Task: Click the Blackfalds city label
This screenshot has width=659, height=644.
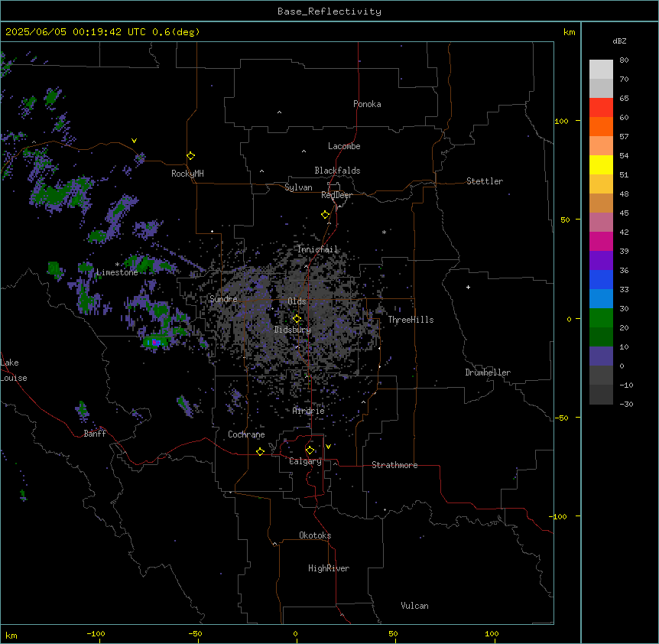Action: (x=337, y=171)
